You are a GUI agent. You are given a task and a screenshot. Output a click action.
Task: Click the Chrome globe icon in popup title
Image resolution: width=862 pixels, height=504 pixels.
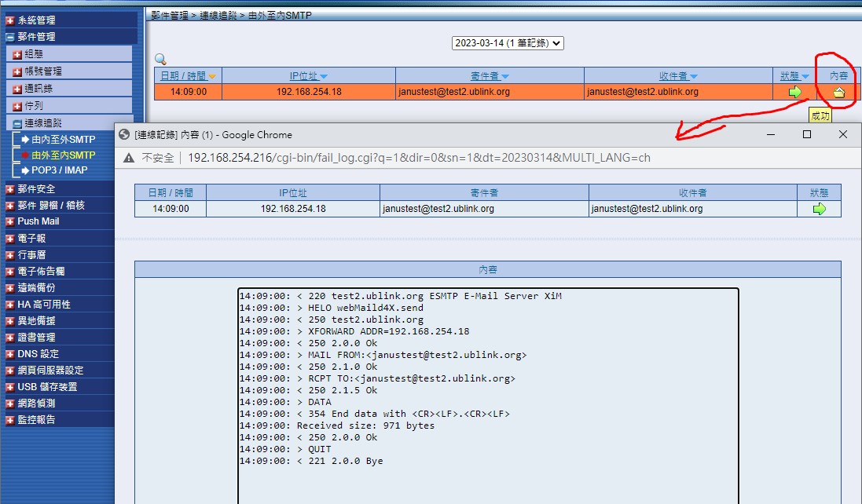(125, 134)
